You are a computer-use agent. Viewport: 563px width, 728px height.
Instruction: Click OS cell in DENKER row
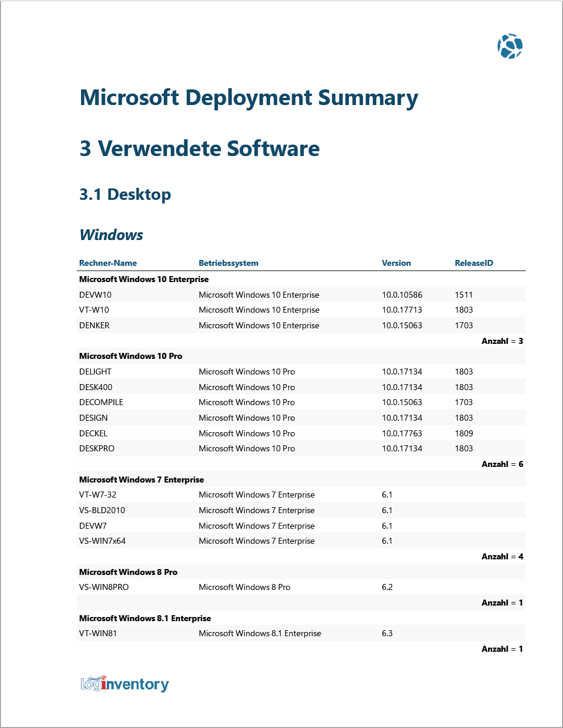259,325
